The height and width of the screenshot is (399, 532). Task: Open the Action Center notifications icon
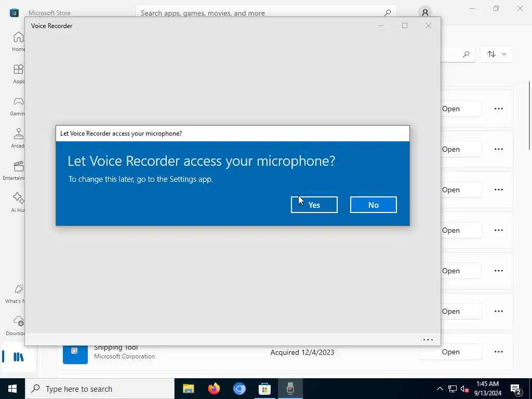coord(516,389)
